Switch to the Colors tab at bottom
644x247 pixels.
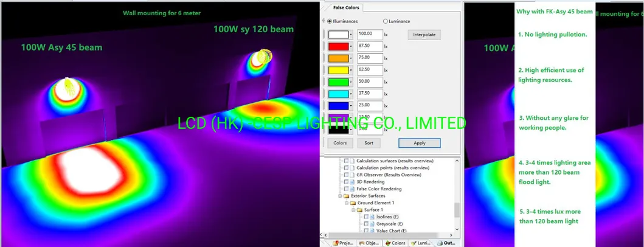pyautogui.click(x=394, y=243)
